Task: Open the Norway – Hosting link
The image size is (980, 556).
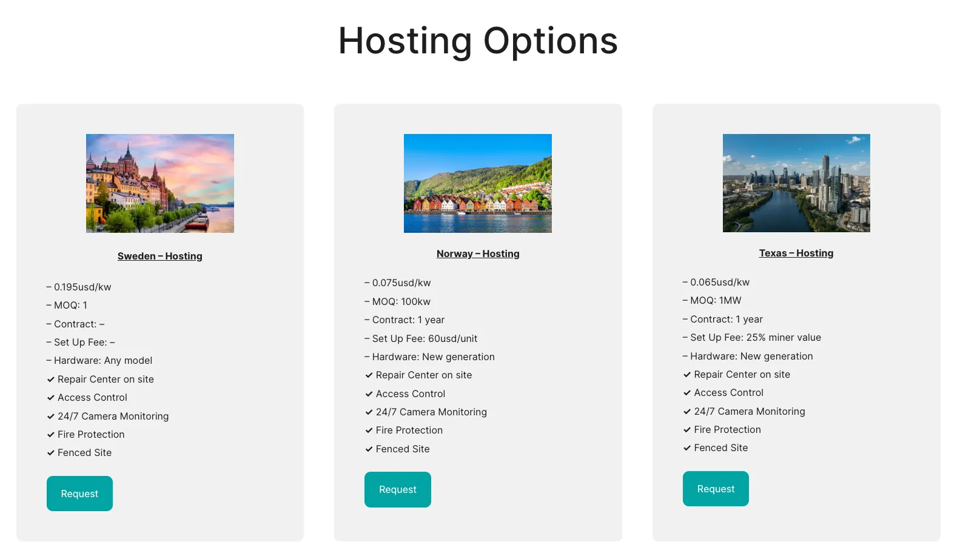Action: tap(478, 253)
